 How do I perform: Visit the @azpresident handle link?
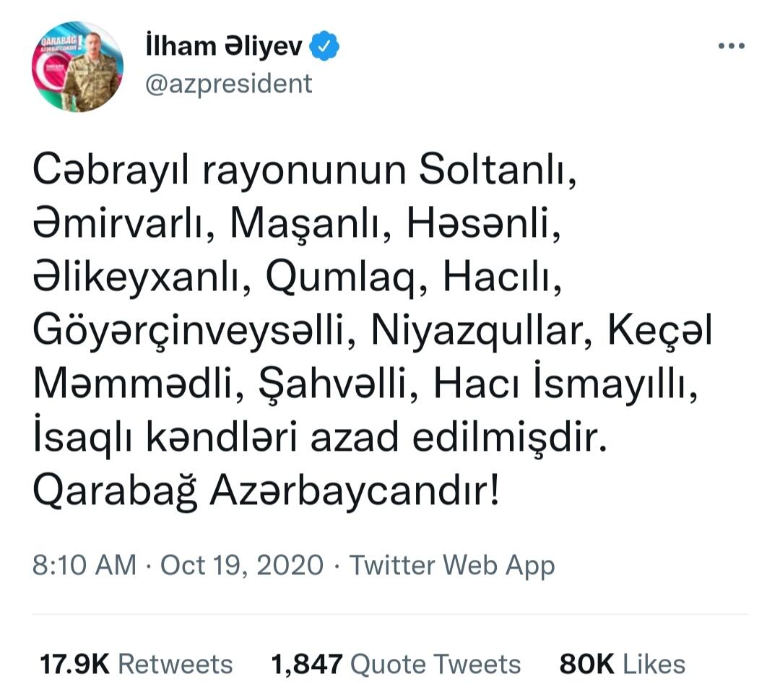point(229,84)
